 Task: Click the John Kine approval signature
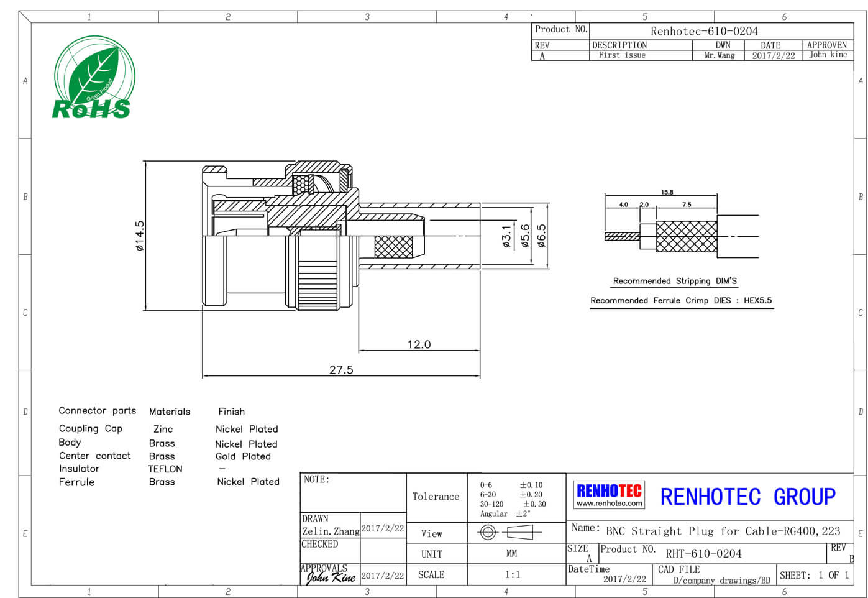331,577
